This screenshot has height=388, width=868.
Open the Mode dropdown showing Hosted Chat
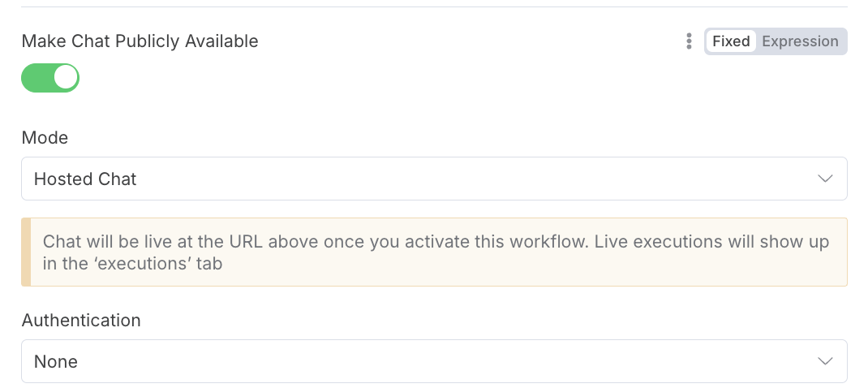click(x=434, y=179)
